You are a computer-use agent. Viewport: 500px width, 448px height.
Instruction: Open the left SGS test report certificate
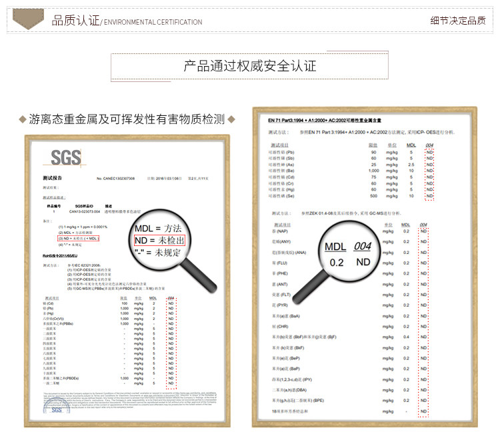click(x=127, y=281)
